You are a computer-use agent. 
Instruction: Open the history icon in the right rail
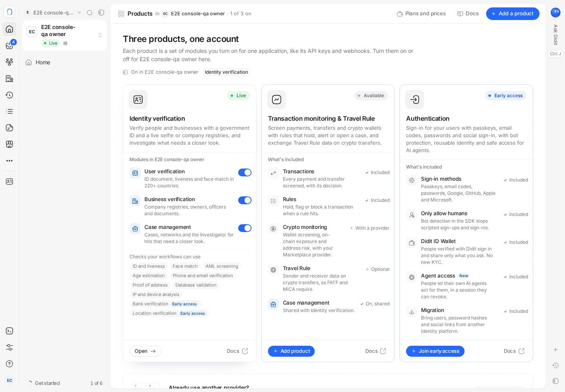[556, 365]
